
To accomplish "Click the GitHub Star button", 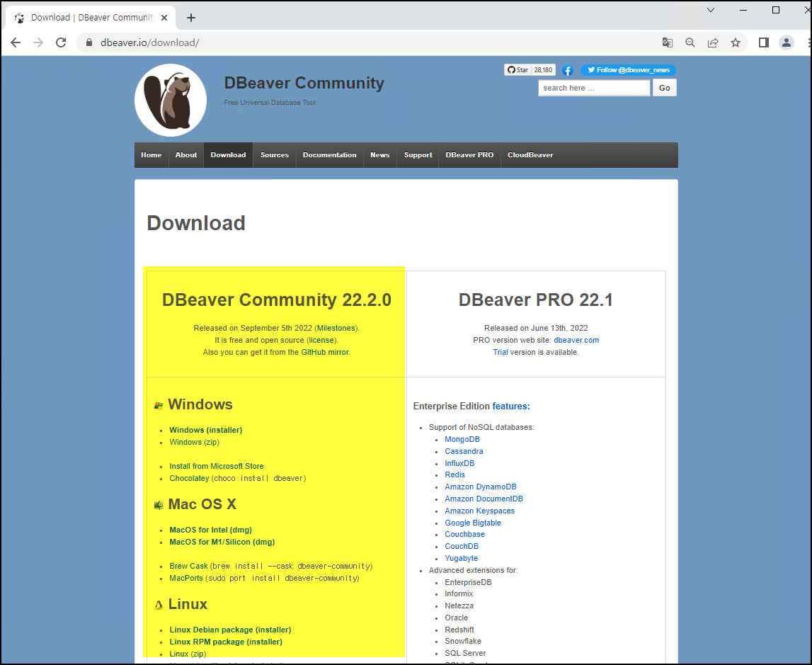I will [x=517, y=70].
